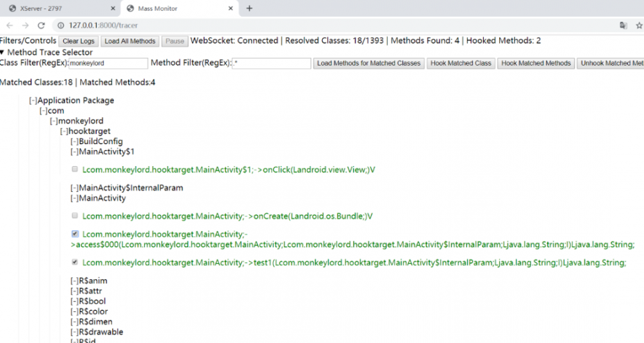The image size is (644, 343).
Task: Click Unhook Matched Methods button
Action: [x=611, y=63]
